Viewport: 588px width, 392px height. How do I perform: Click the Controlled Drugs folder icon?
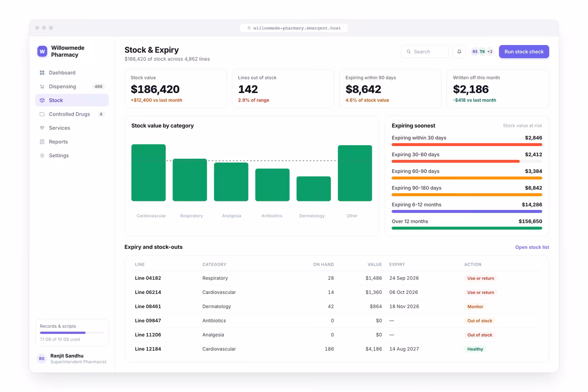pyautogui.click(x=42, y=114)
